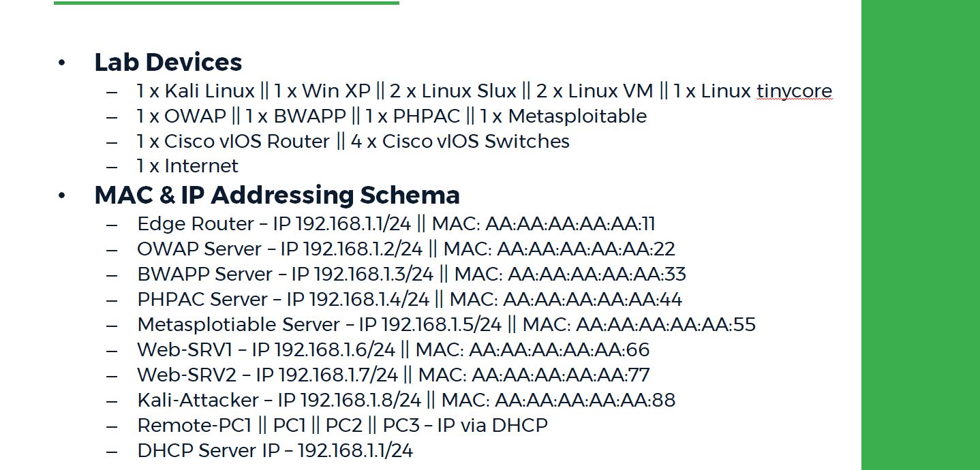
Task: Click the bullet next to Lab Devices
Action: point(62,63)
